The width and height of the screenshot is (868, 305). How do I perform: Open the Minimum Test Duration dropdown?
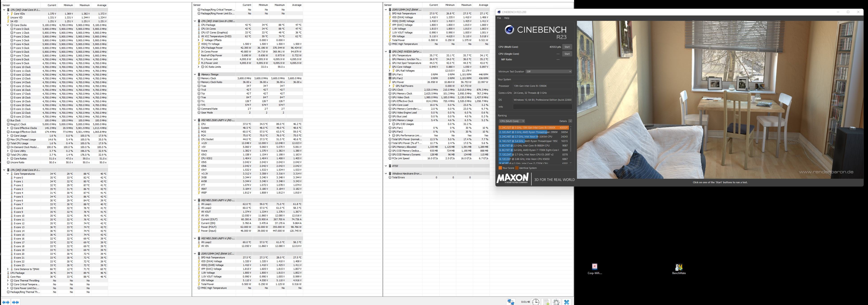[549, 72]
